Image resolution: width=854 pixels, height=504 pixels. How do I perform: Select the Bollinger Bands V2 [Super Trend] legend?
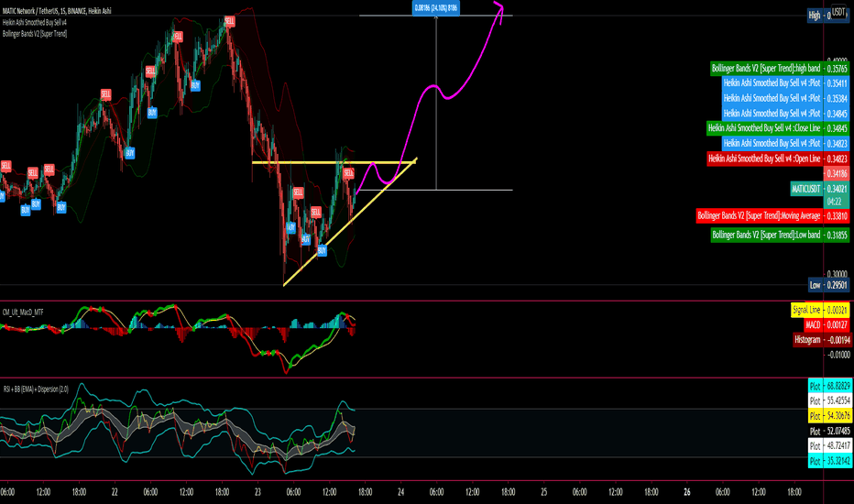[x=35, y=34]
